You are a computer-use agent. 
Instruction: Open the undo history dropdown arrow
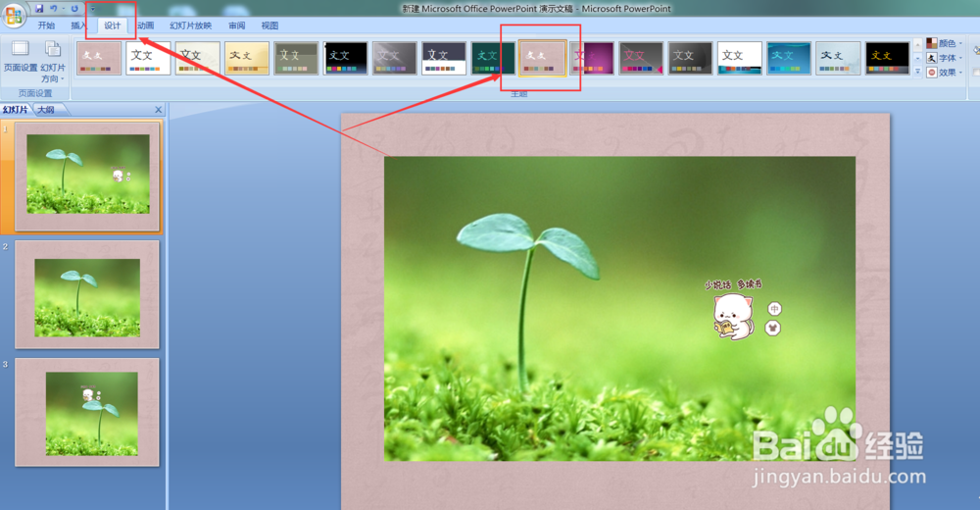click(63, 9)
